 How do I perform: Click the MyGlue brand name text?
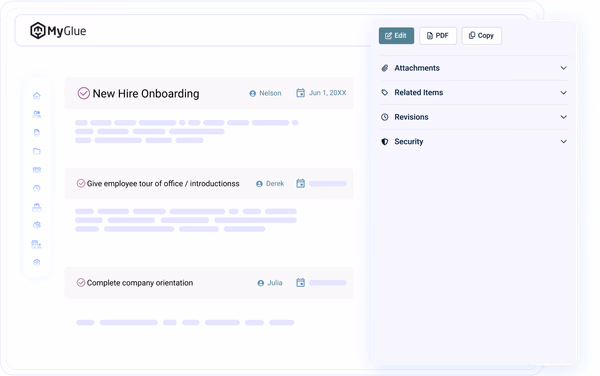[x=67, y=31]
